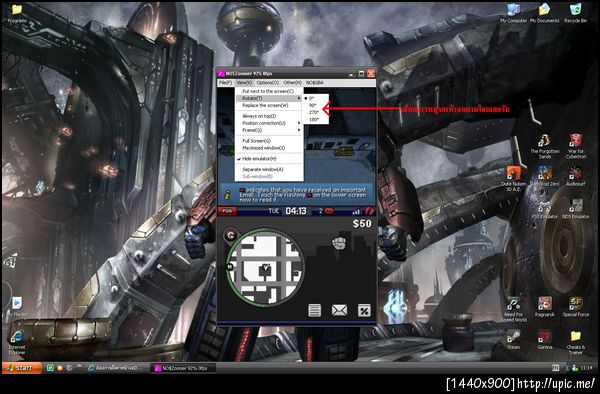600x394 pixels.
Task: Open the percent stats icon on lower screen
Action: click(x=364, y=310)
